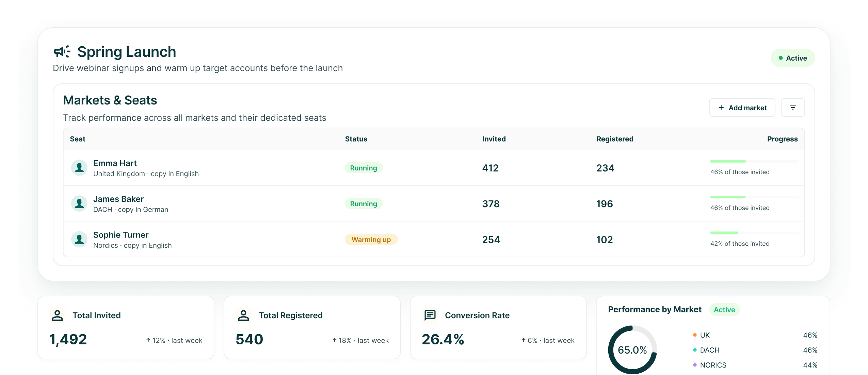
Task: Click Emma Hart's avatar icon
Action: click(79, 168)
